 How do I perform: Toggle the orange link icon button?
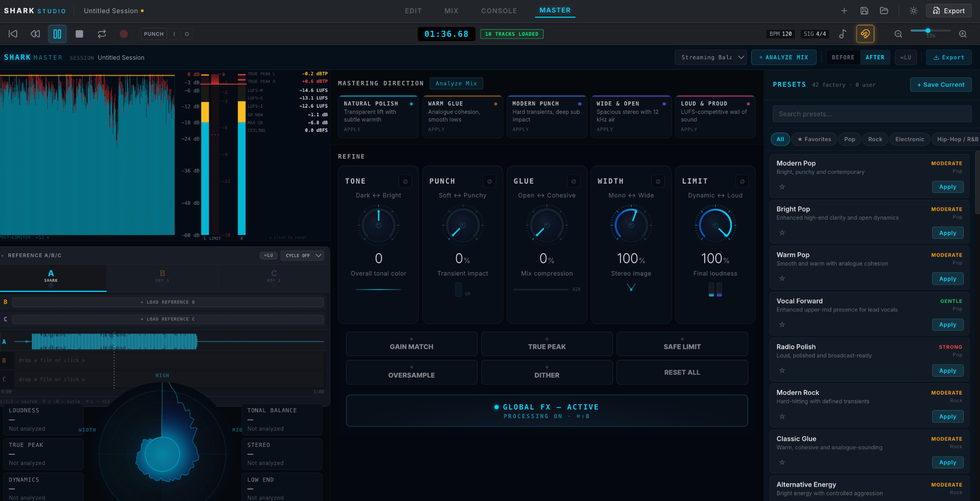pos(865,34)
